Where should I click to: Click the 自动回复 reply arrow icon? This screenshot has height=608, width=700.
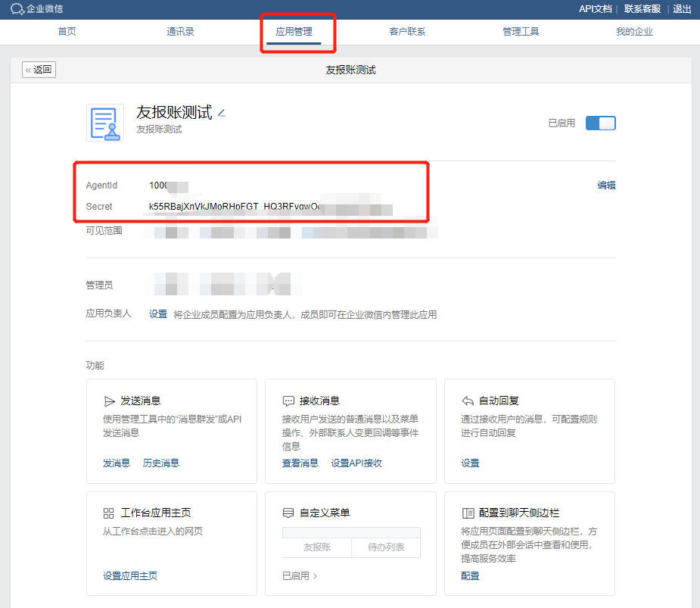(468, 401)
